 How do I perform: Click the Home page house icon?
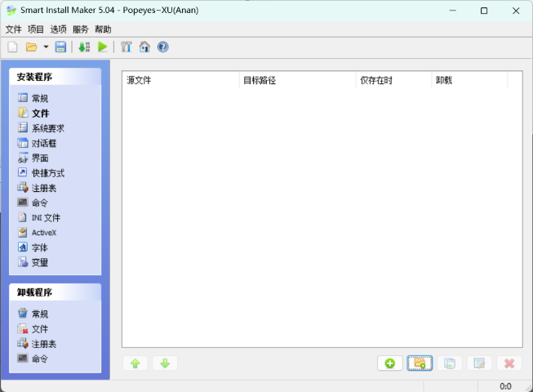pos(144,47)
